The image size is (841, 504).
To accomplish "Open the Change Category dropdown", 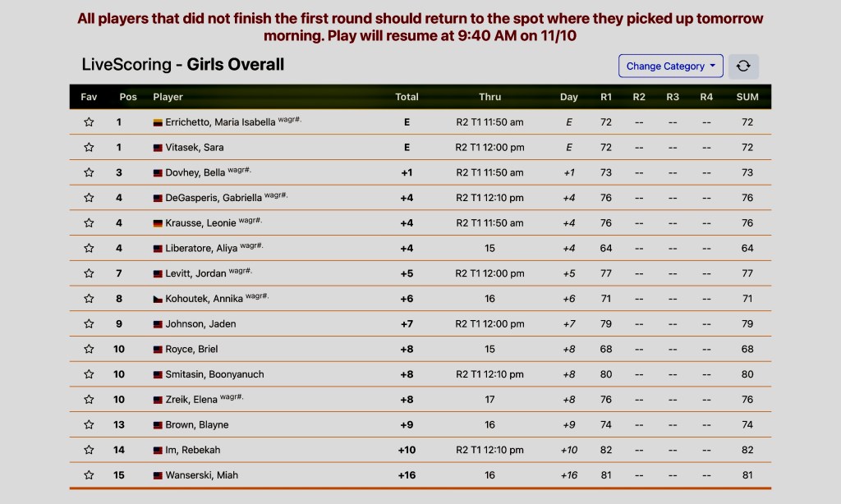I will click(x=670, y=66).
